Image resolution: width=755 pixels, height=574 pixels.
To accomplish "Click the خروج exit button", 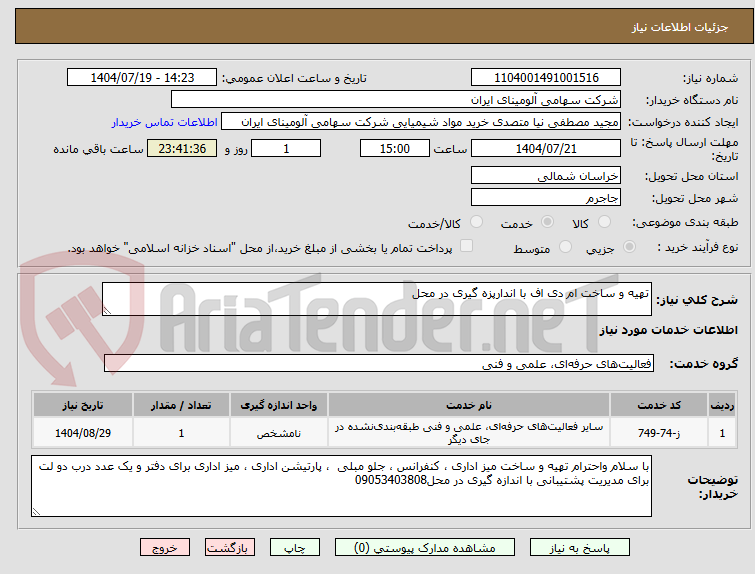I will 165,548.
